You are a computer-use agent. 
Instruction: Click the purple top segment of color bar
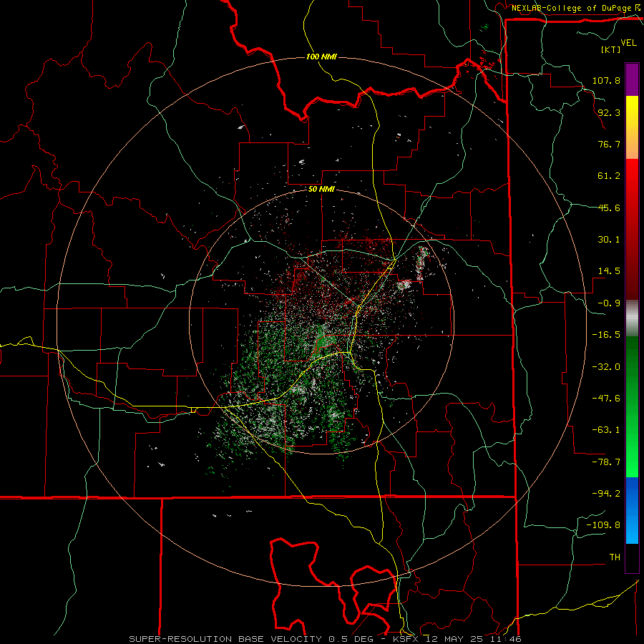(632, 79)
